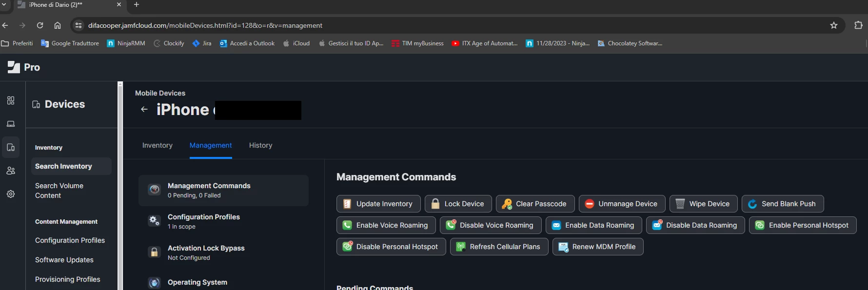
Task: Click Disable Personal Hotspot
Action: click(x=391, y=247)
